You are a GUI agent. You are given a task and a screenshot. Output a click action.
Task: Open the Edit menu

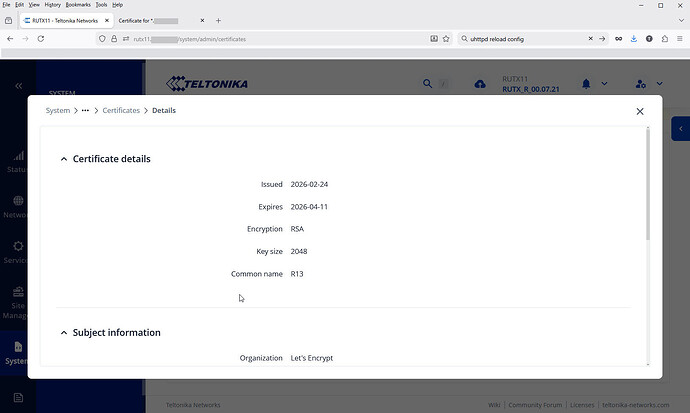(19, 5)
